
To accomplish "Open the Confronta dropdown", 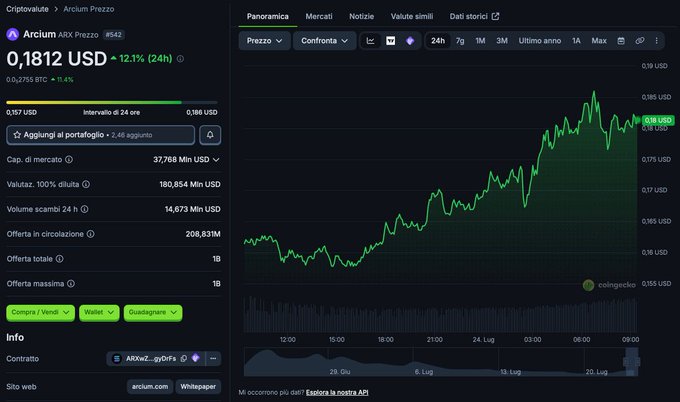I will [324, 41].
